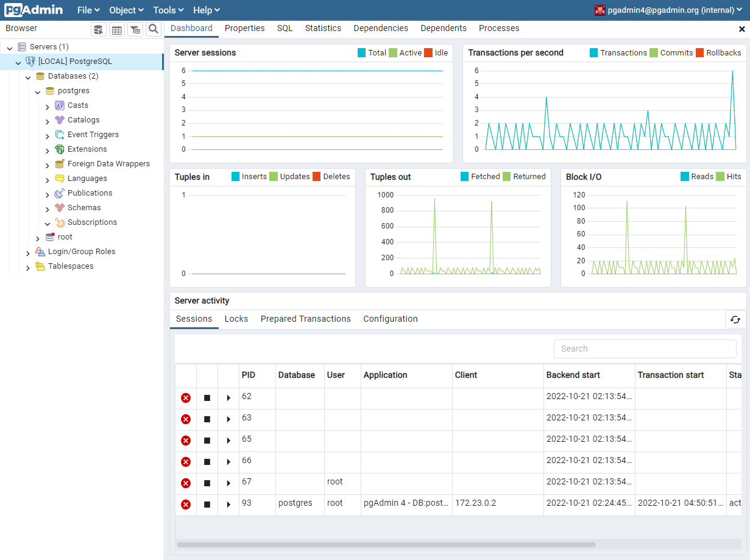
Task: Click the Search field in Server activity
Action: point(645,349)
